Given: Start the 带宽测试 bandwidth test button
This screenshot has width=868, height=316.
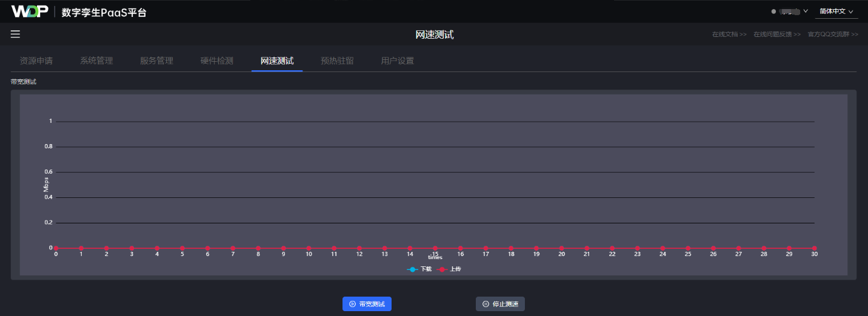Looking at the screenshot, I should click(x=367, y=304).
